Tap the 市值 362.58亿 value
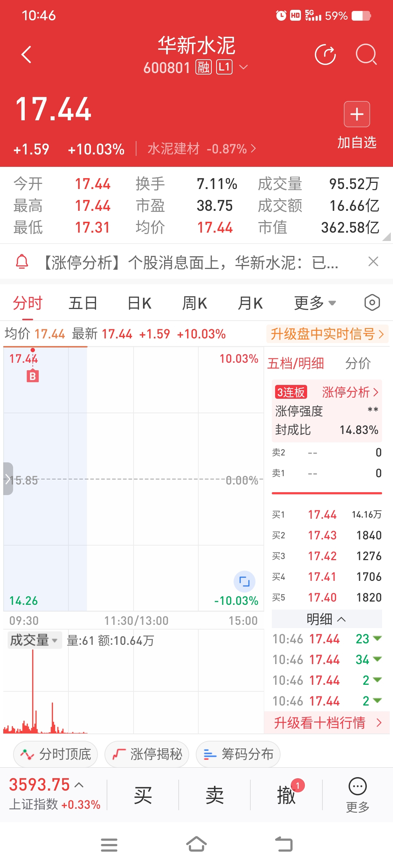This screenshot has width=393, height=868. coord(350,228)
